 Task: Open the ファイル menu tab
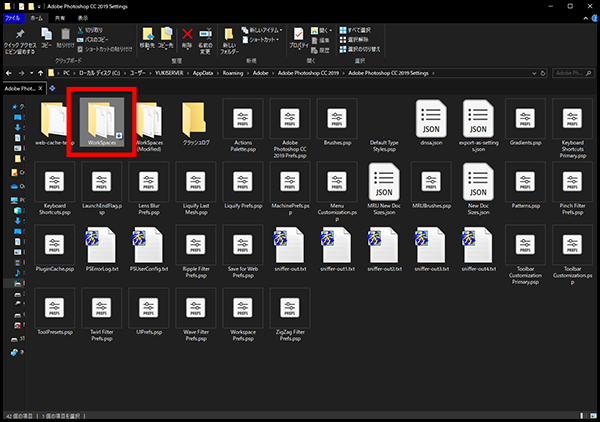point(12,18)
